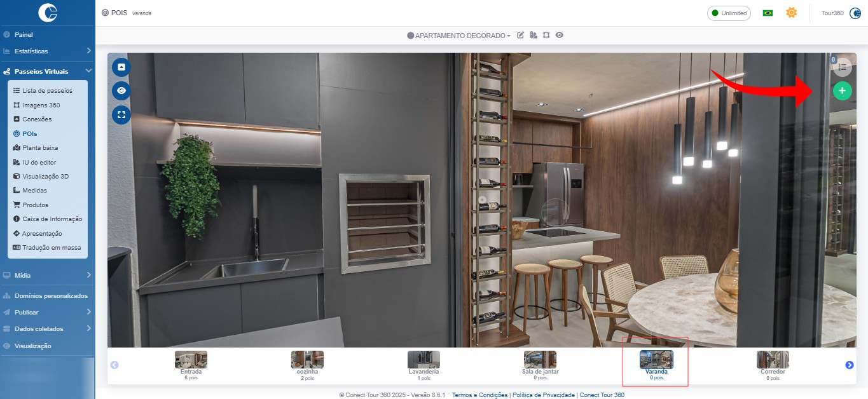Click the top blue up-arrow viewer button
Screen dimensions: 868x399
121,67
